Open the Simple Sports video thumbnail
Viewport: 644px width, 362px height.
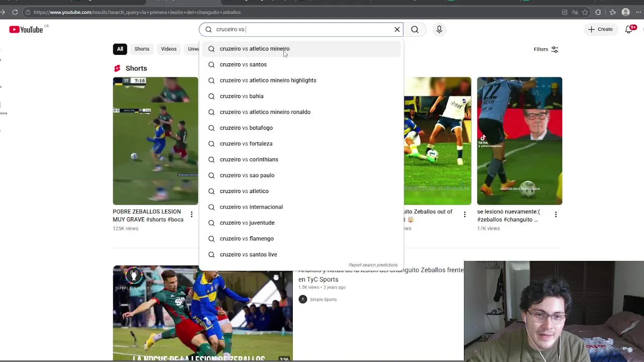202,313
